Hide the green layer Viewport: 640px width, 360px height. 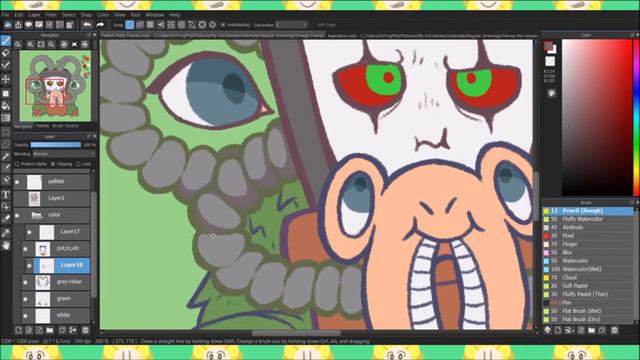[26, 299]
